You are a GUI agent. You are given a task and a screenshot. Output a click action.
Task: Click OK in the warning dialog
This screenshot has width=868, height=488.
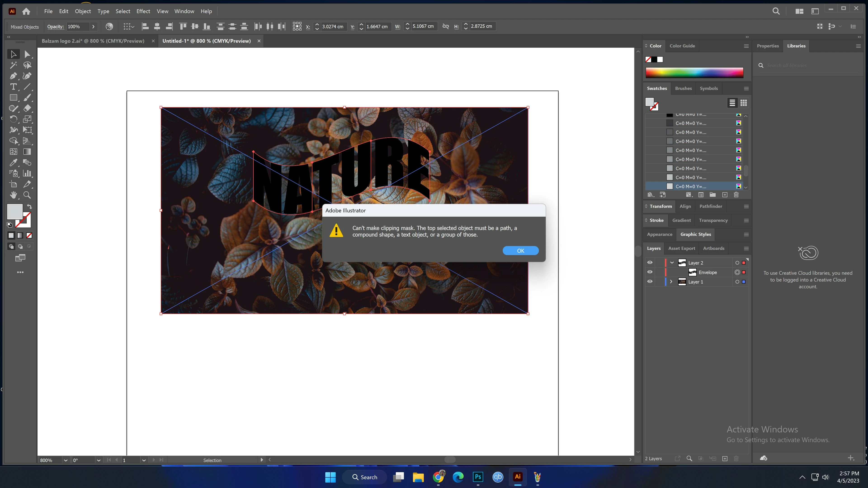pos(520,251)
